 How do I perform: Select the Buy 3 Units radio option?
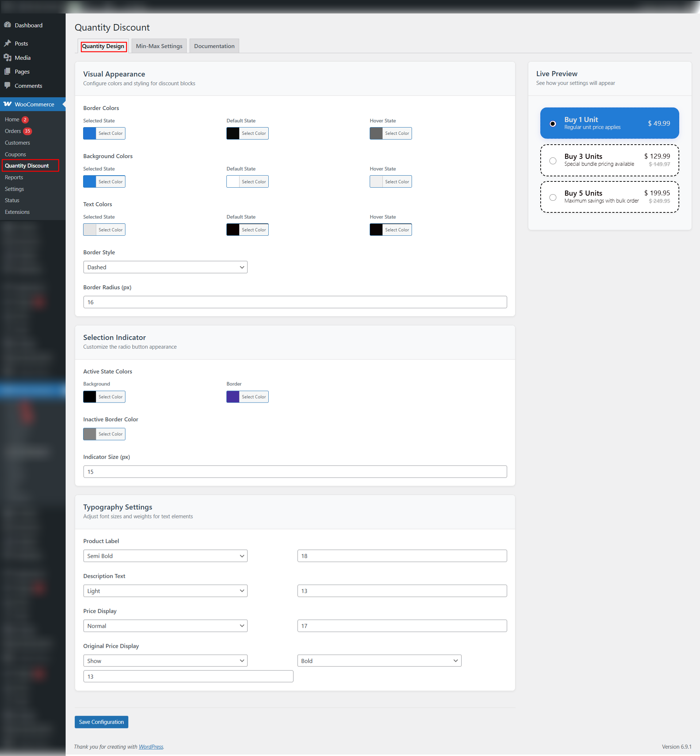coord(553,161)
